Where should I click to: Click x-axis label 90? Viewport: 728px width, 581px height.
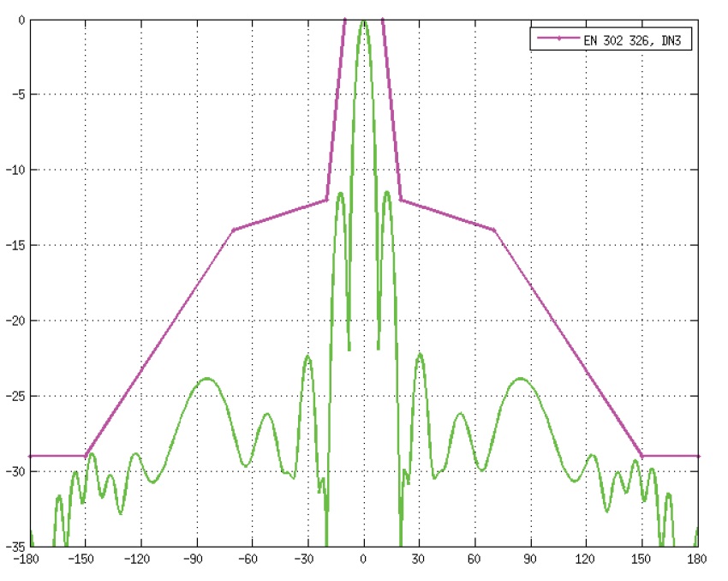(x=530, y=560)
